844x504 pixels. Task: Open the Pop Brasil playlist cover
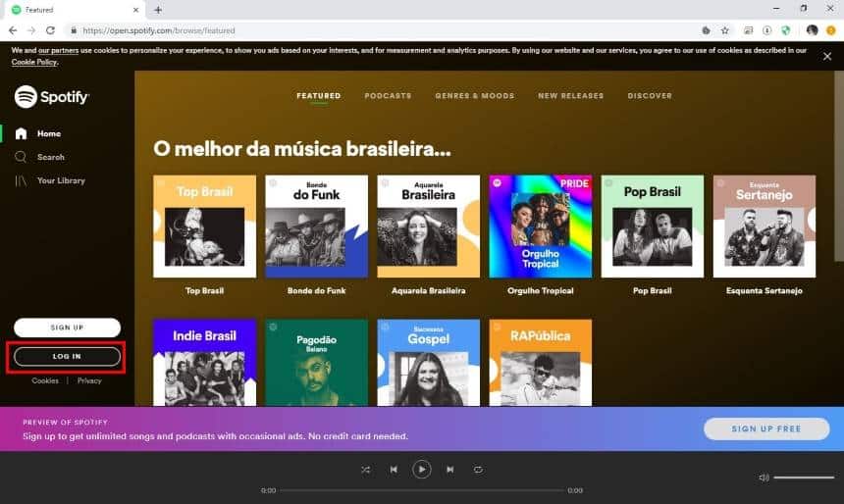pos(653,227)
